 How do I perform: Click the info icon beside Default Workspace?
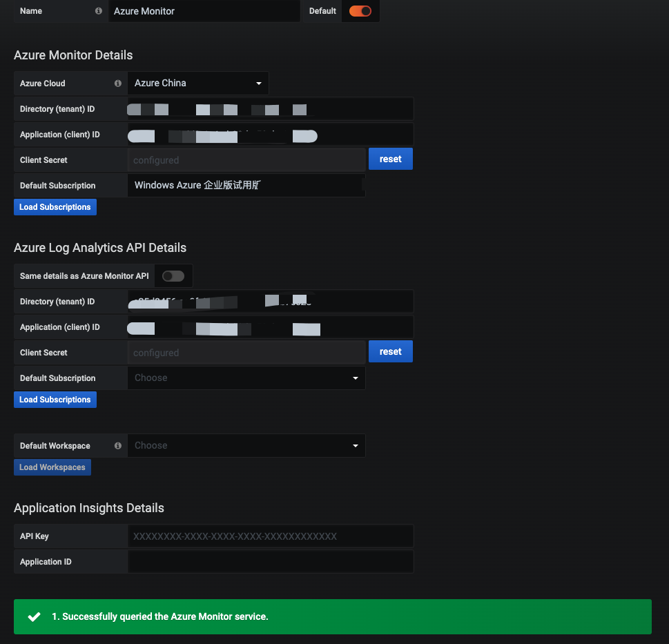pyautogui.click(x=118, y=446)
